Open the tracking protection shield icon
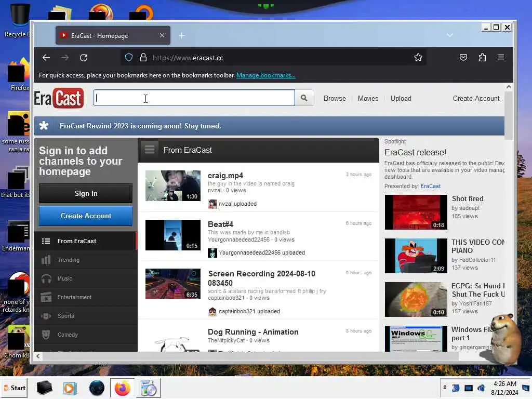Screen dimensions: 532x399 point(129,58)
